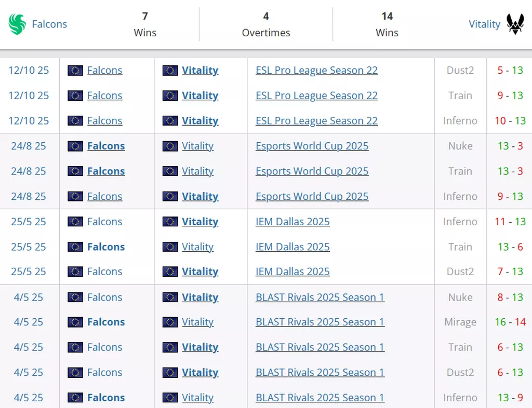Click Vitality flag icon in 12/10 Train row
532x408 pixels.
[x=170, y=96]
